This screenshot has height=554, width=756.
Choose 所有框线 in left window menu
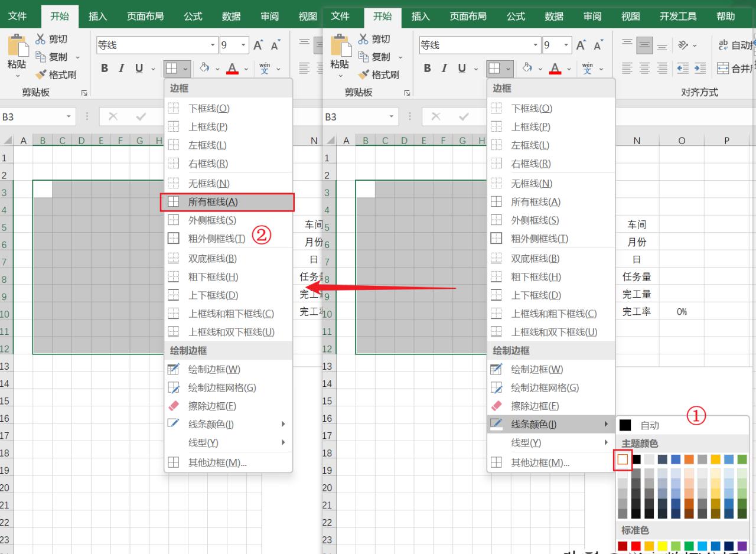[228, 201]
